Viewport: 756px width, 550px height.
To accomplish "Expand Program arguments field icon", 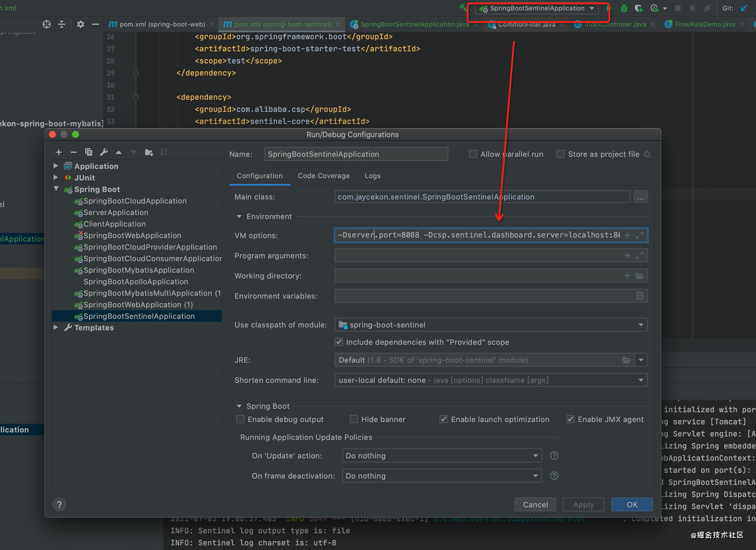I will [x=639, y=255].
